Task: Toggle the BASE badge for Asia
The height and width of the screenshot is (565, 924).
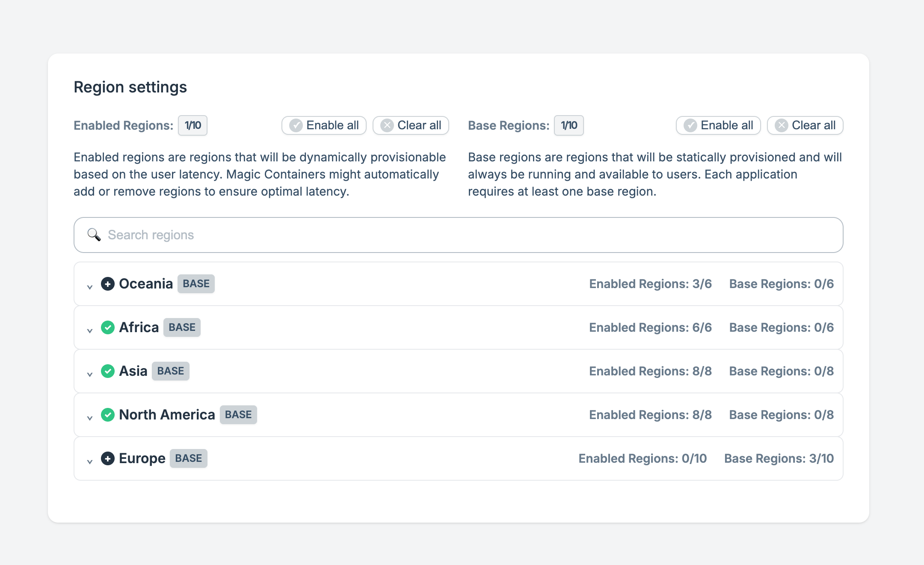Action: 170,371
